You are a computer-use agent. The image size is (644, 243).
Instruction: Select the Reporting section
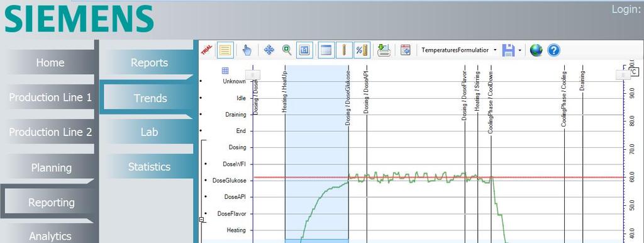click(52, 202)
